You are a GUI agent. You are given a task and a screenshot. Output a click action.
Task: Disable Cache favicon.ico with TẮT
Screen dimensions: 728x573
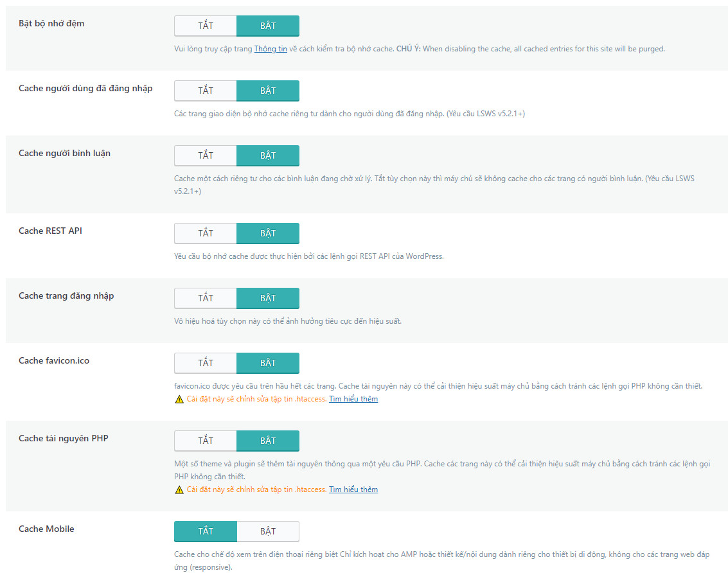point(206,363)
